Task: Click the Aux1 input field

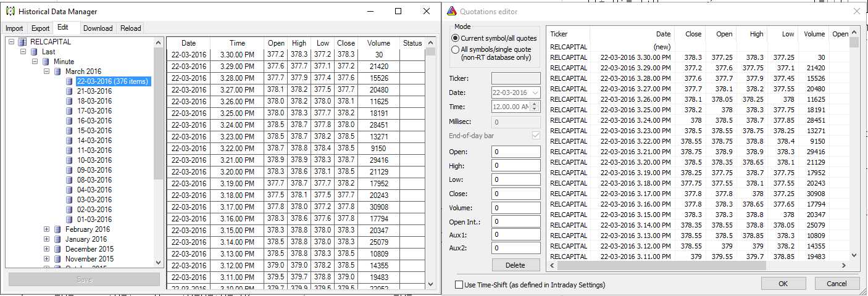Action: click(x=515, y=235)
